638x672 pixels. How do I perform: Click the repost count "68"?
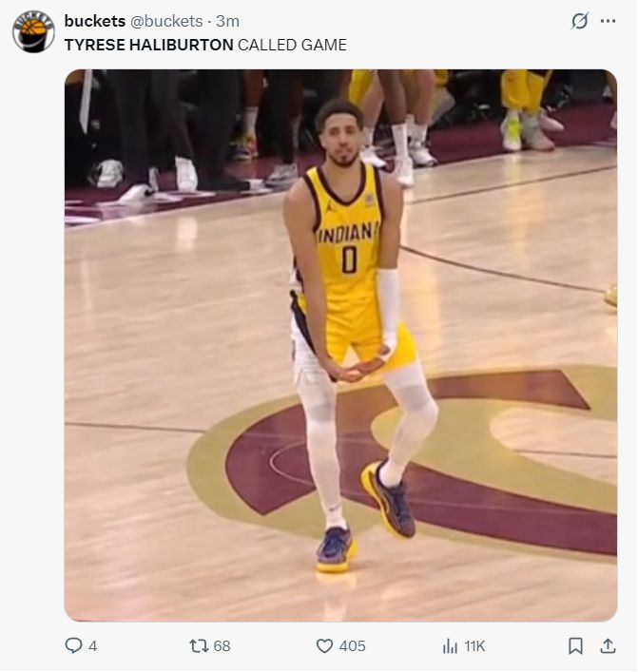pos(222,646)
